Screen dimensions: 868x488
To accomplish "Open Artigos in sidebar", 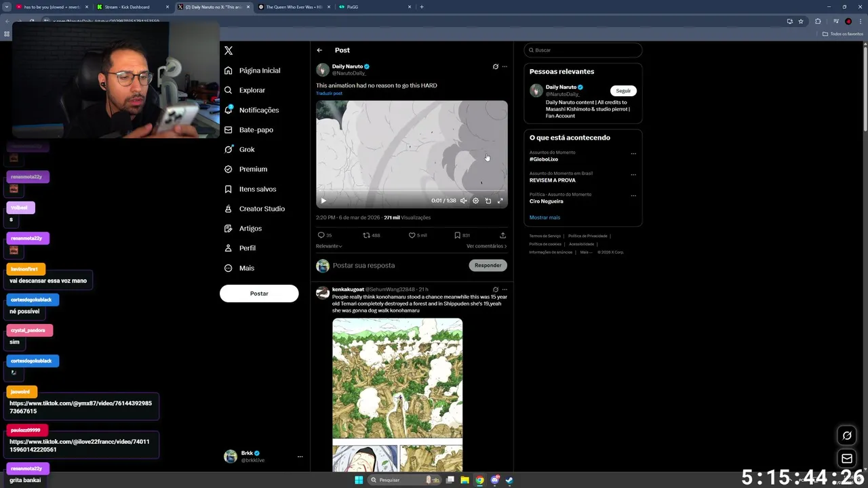I will click(243, 228).
